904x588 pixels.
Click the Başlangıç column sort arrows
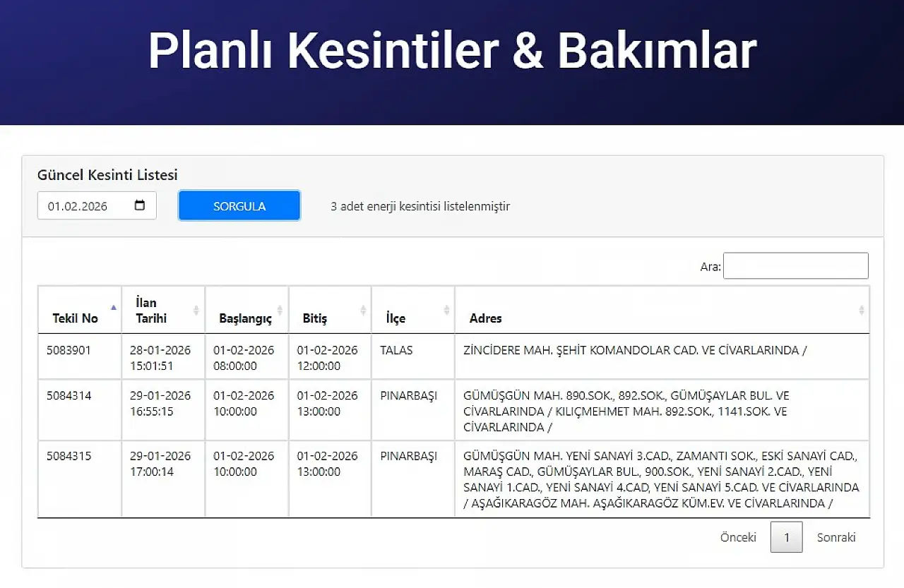[280, 310]
